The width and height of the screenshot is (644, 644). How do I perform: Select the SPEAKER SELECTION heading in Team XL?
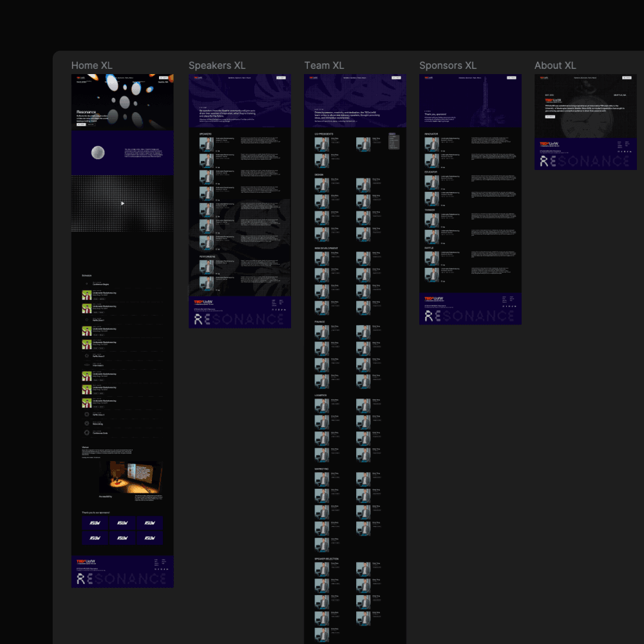327,558
